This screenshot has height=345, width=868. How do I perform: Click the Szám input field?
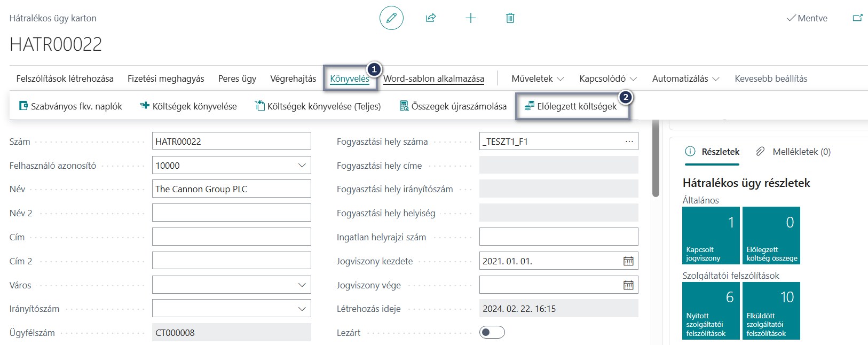coord(232,142)
